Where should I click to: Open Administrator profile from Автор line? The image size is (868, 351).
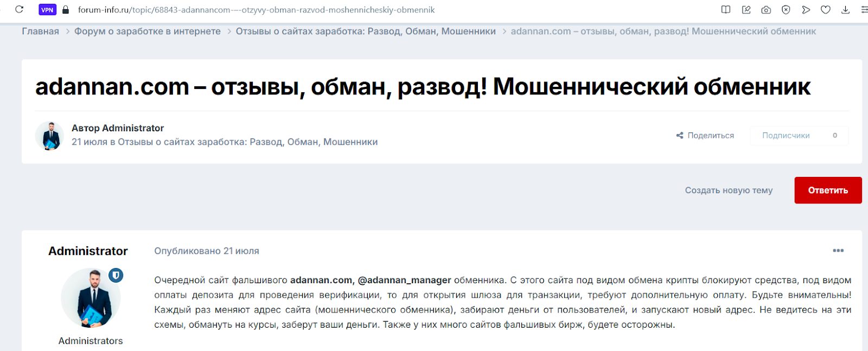click(133, 128)
